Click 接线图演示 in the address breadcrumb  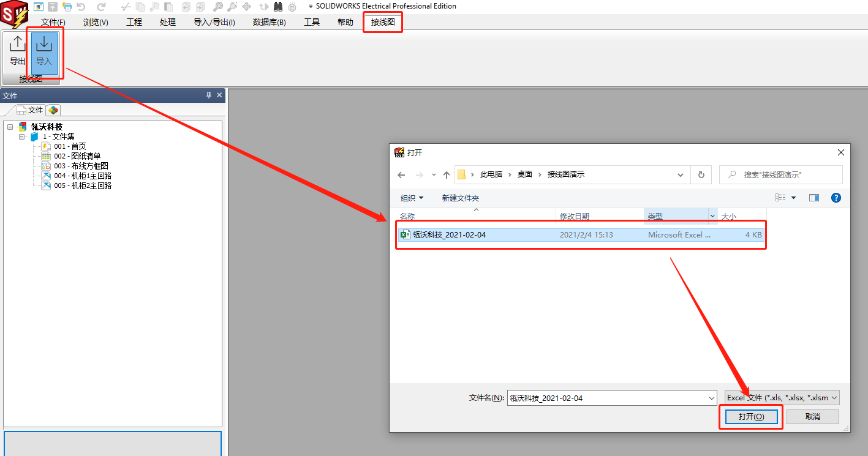(x=565, y=174)
